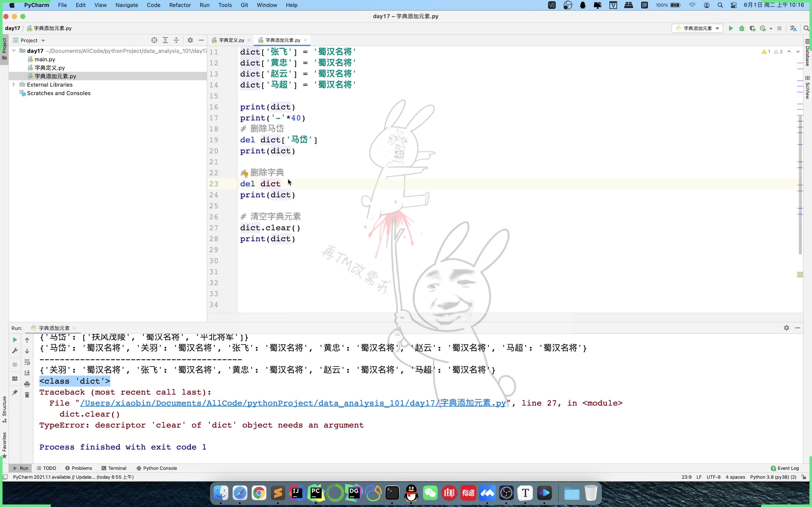This screenshot has width=812, height=507.
Task: Open Run panel settings gear icon
Action: [786, 328]
